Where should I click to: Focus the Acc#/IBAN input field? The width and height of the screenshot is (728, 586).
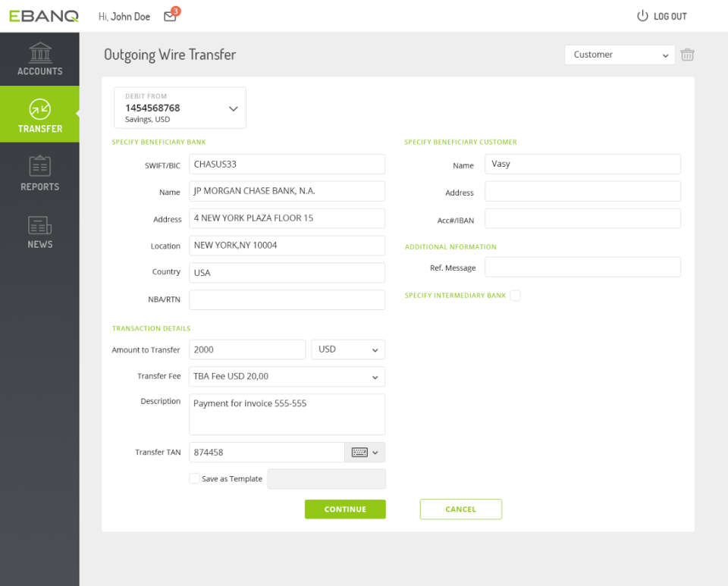pos(582,218)
